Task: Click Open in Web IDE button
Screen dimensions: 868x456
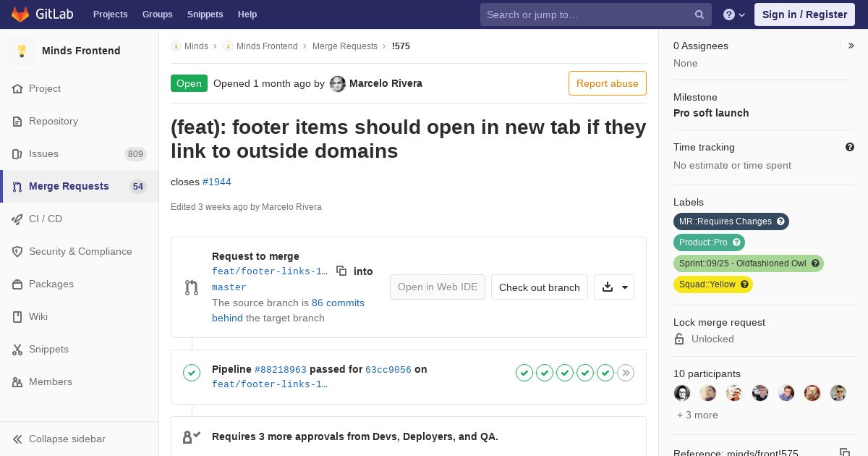Action: tap(438, 287)
